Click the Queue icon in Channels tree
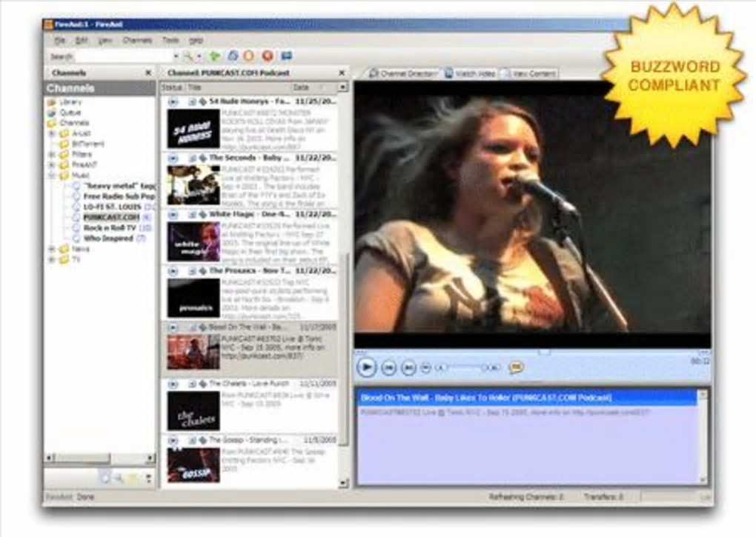Viewport: 756px width, 537px height. 52,113
